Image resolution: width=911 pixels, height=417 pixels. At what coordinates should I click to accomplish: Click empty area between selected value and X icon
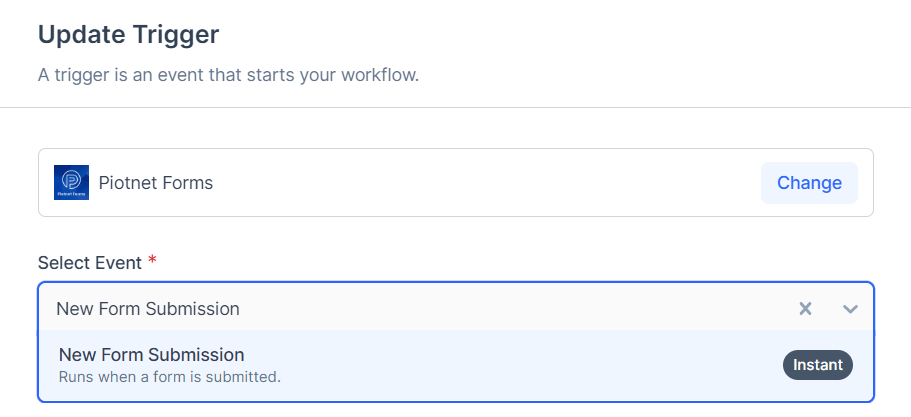coord(520,309)
